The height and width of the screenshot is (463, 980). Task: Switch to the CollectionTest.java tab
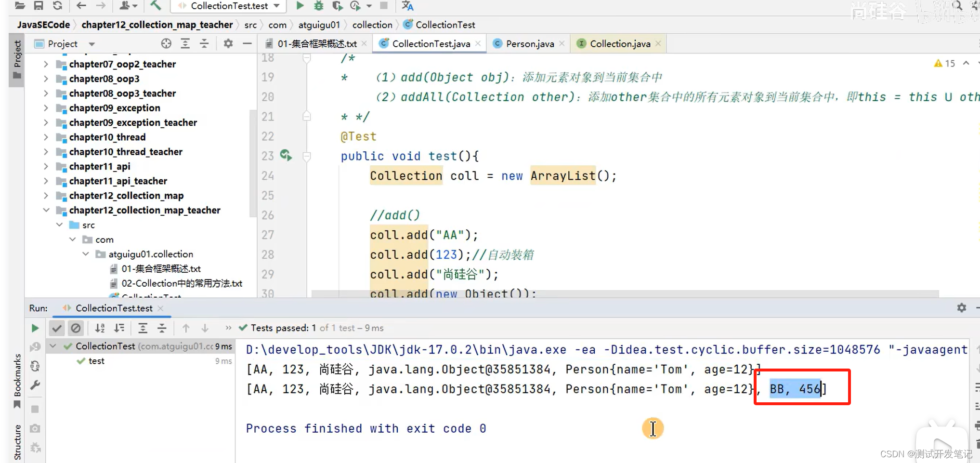[x=431, y=44]
